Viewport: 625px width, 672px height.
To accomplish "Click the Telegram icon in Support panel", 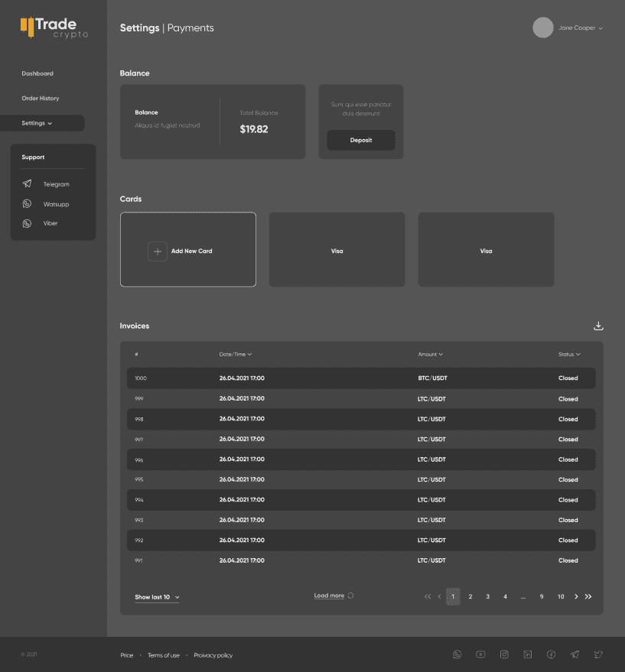I will coord(28,184).
